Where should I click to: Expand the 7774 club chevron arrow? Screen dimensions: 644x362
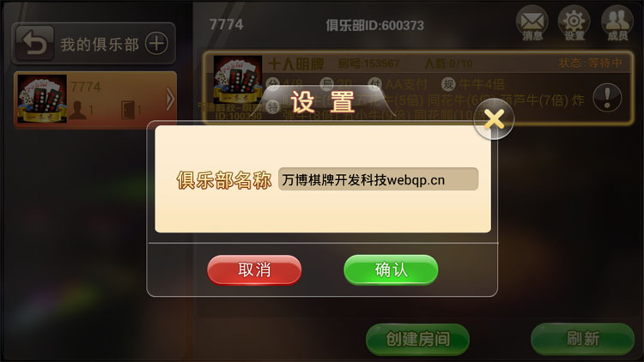pos(170,99)
